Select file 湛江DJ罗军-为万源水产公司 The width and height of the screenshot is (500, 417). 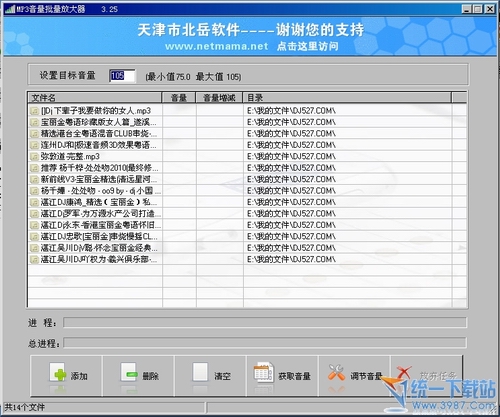101,213
